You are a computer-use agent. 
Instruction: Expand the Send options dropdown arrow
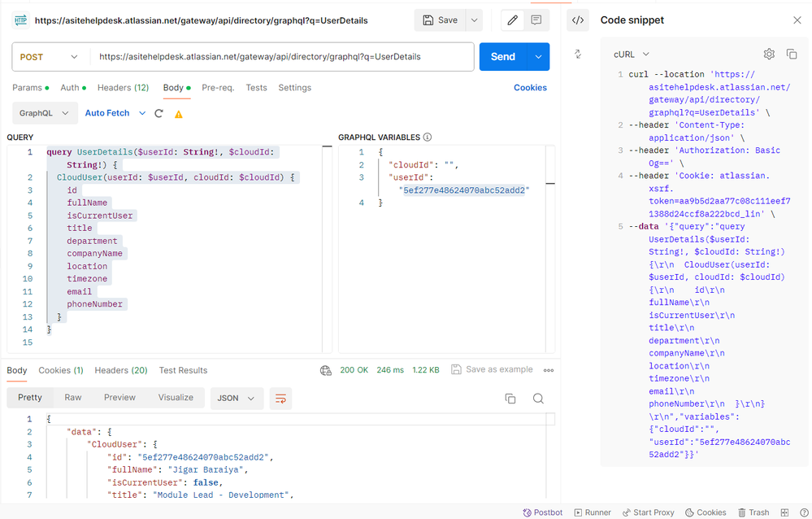(x=539, y=56)
